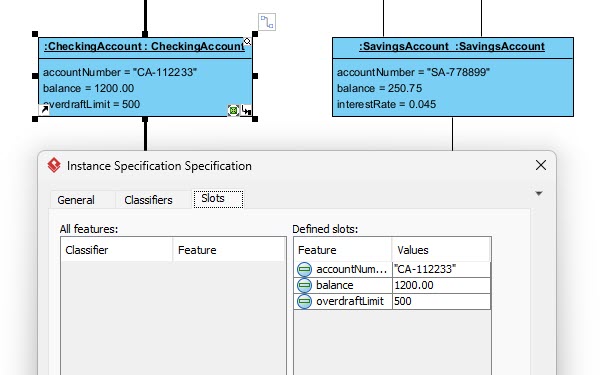Click the sub-diagram icon beside the green icon

(x=246, y=111)
